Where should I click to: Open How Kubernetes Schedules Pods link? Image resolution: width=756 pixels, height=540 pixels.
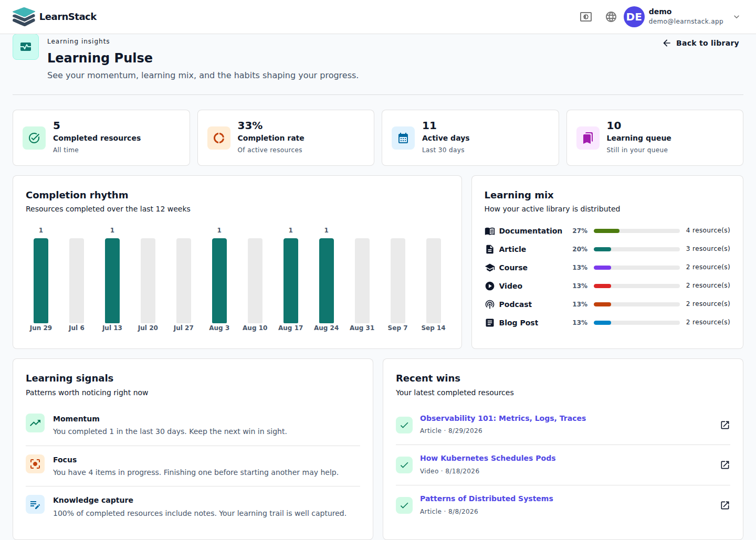[x=488, y=458]
